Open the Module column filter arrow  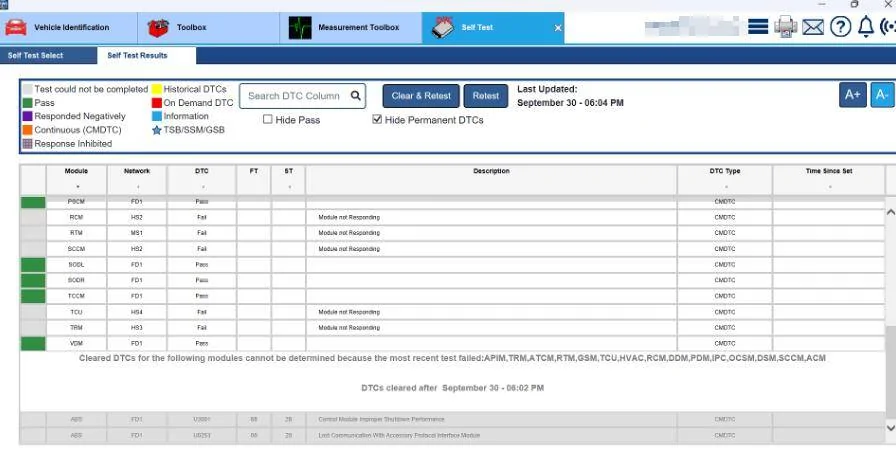click(77, 187)
